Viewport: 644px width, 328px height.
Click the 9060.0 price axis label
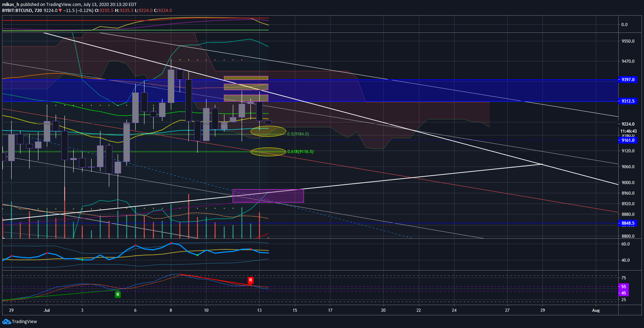[x=628, y=167]
